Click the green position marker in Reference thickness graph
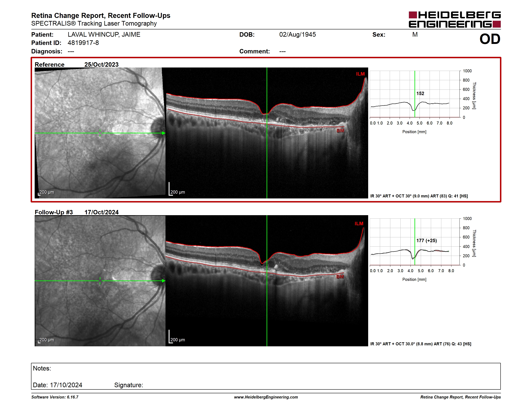532x411 pixels. pyautogui.click(x=415, y=94)
